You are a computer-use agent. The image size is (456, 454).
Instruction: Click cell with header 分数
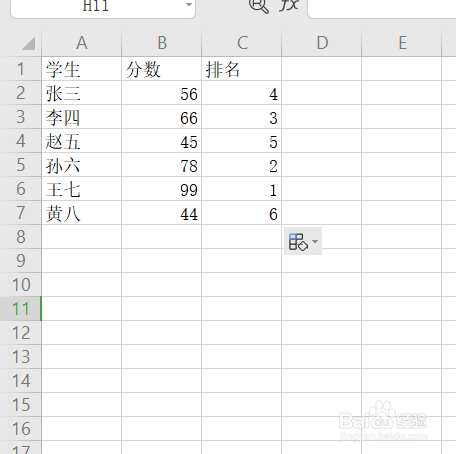162,69
